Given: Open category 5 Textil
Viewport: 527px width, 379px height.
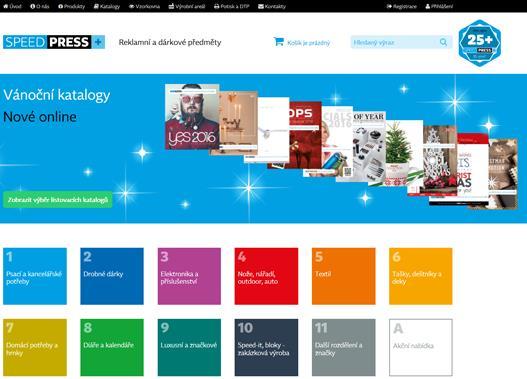Looking at the screenshot, I should point(343,276).
